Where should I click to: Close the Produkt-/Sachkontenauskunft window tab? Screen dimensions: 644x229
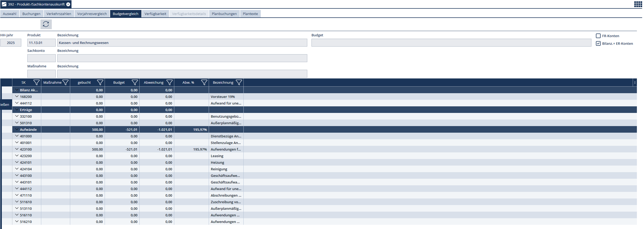coord(68,4)
